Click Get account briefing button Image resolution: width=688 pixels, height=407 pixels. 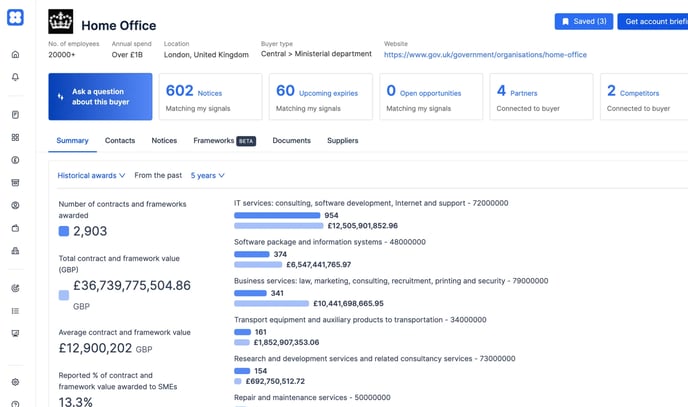pos(653,21)
